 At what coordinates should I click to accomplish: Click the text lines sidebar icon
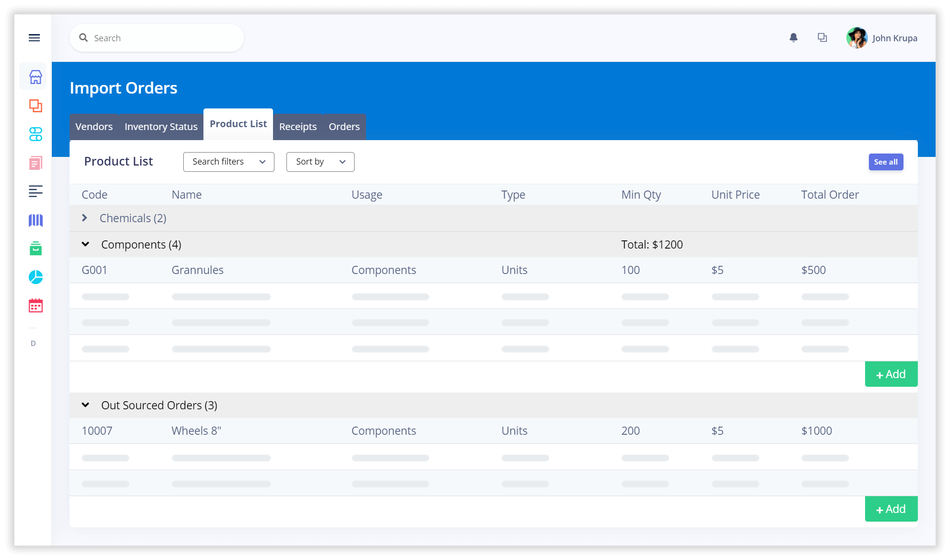click(36, 191)
